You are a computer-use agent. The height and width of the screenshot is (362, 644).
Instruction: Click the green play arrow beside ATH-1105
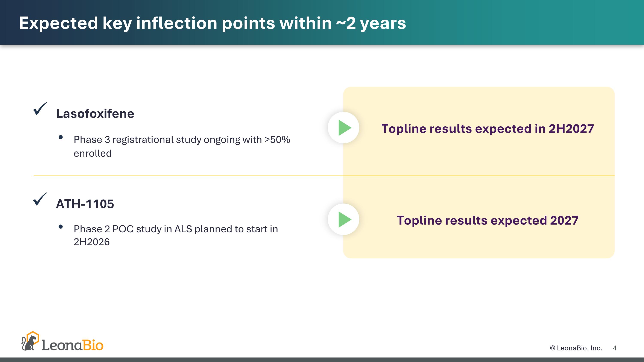(x=344, y=219)
